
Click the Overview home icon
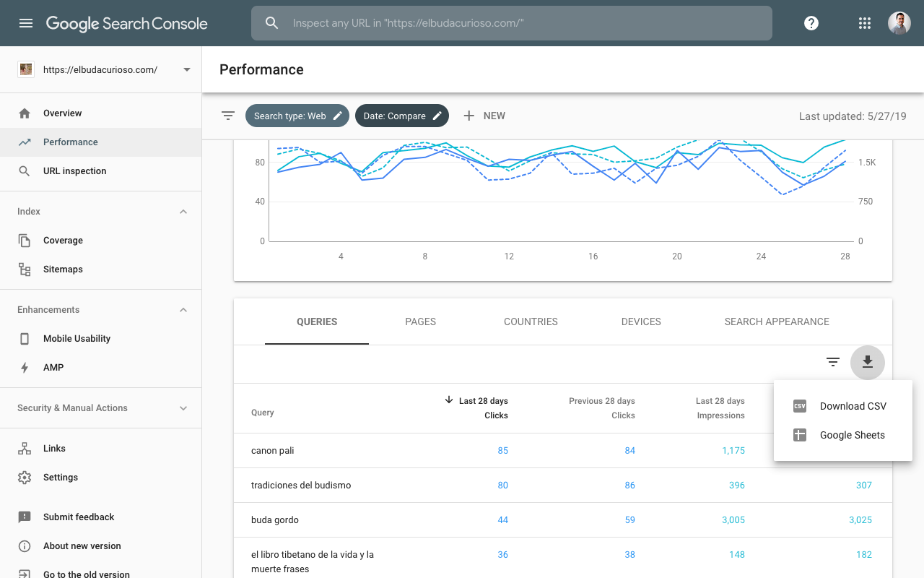coord(25,113)
